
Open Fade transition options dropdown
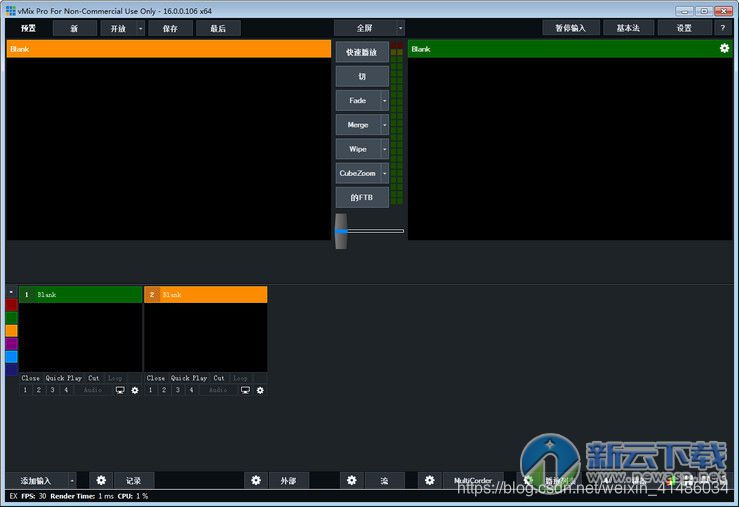click(385, 100)
